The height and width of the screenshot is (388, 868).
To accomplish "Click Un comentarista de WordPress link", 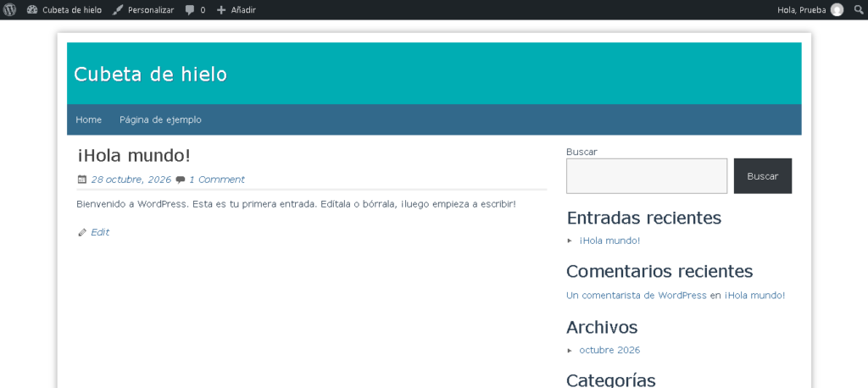I will (x=637, y=296).
